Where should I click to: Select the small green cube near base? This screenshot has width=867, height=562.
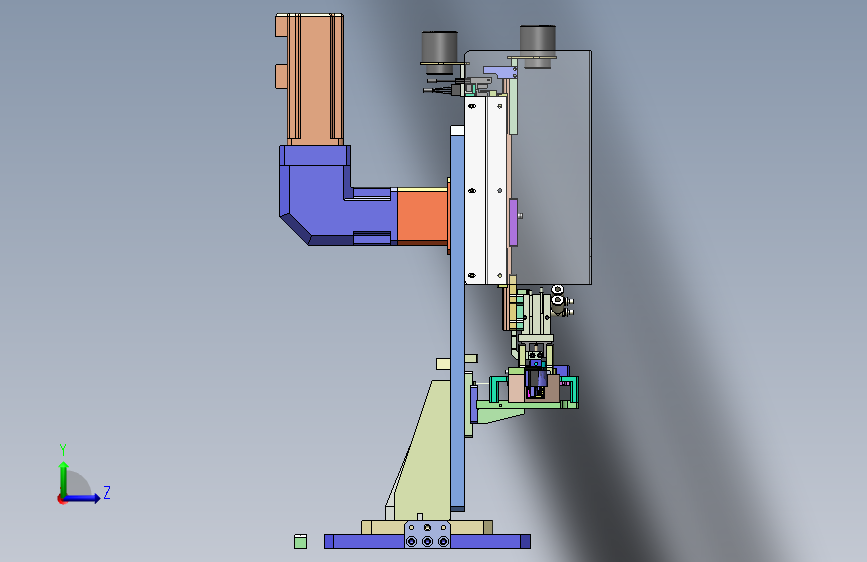[x=300, y=541]
